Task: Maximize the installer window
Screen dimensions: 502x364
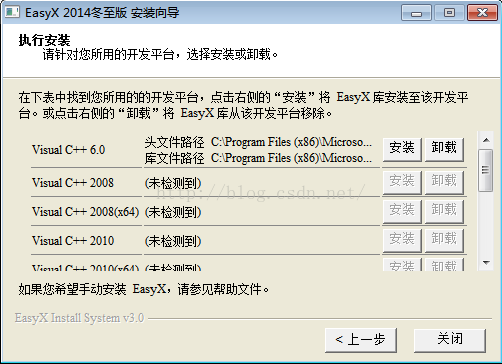Action: pos(449,13)
